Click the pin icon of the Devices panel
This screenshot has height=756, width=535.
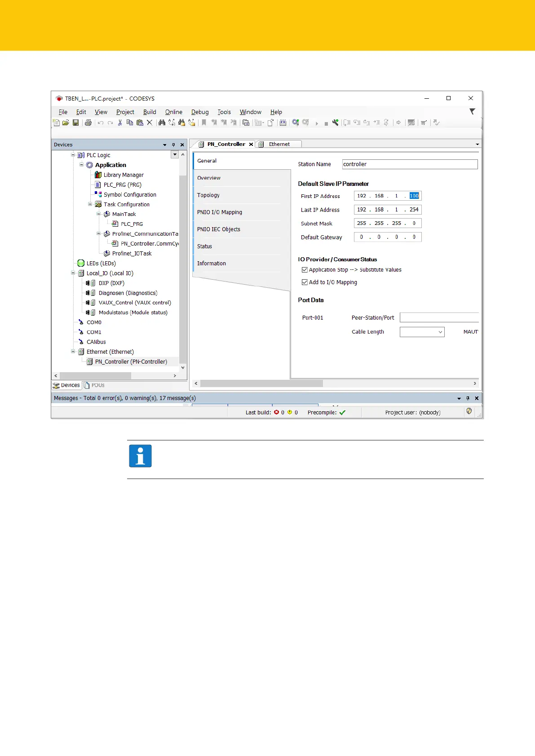pyautogui.click(x=173, y=145)
